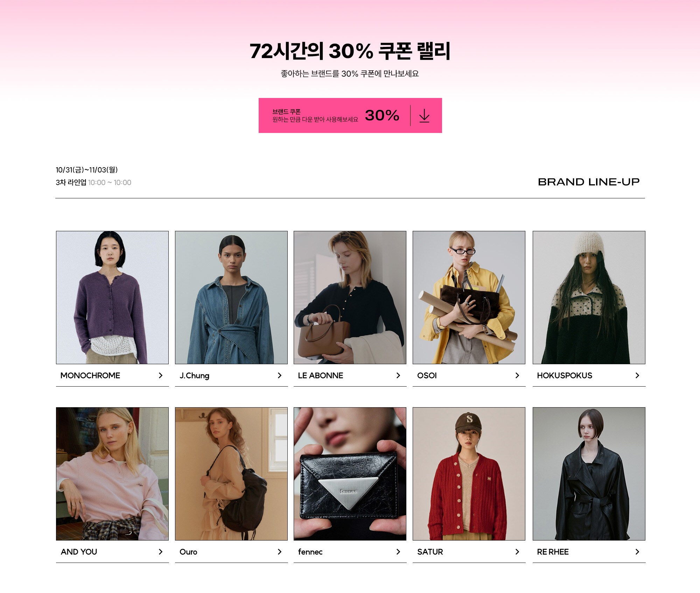View the red cardigan SATUR photo
The width and height of the screenshot is (700, 593).
point(469,474)
